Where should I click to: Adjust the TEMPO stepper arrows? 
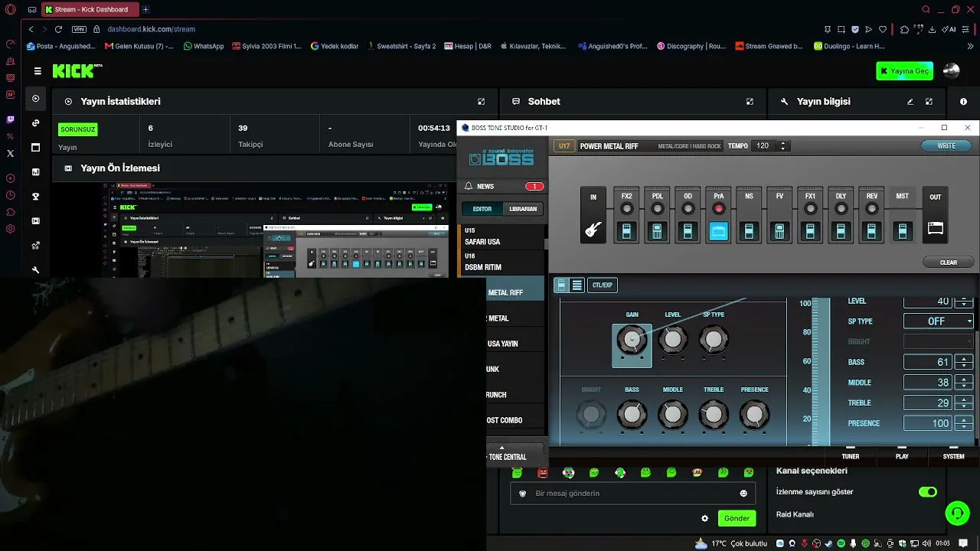[782, 146]
